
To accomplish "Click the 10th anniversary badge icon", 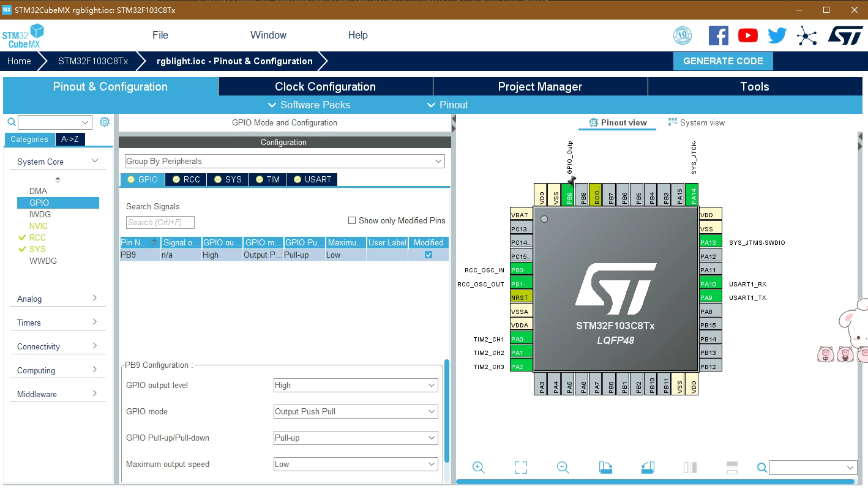I will point(683,35).
